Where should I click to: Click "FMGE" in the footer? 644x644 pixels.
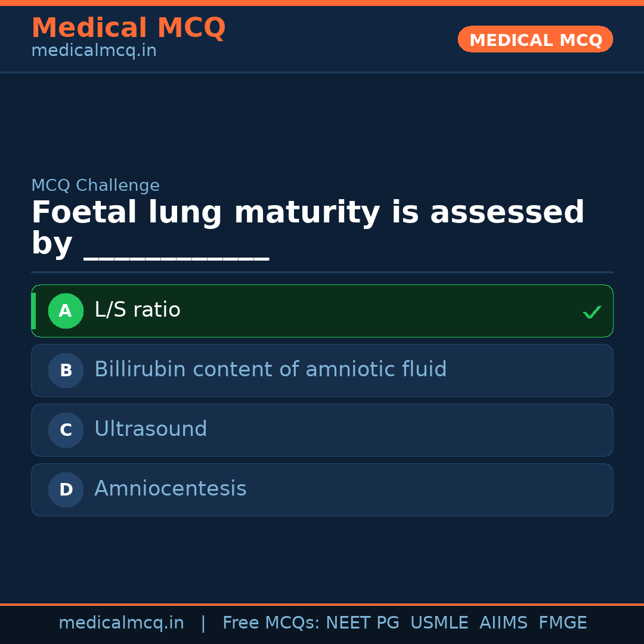pos(562,623)
